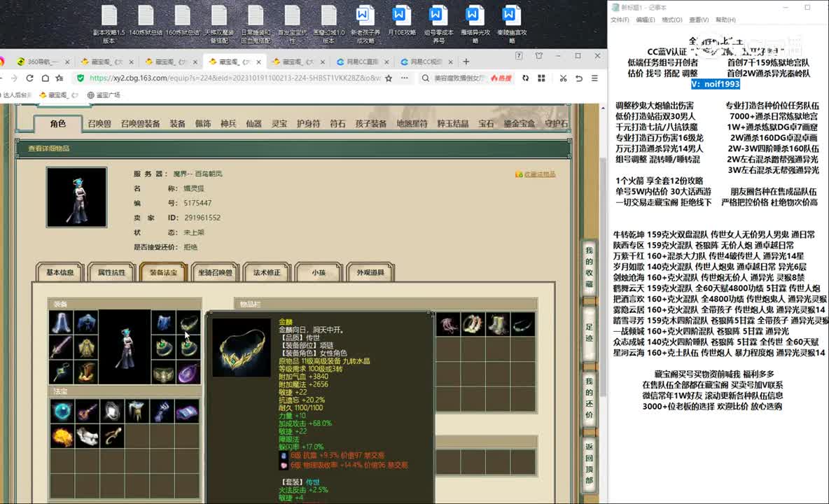The width and height of the screenshot is (829, 504).
Task: Select the boots item in 物品栏
Action: tap(498, 324)
